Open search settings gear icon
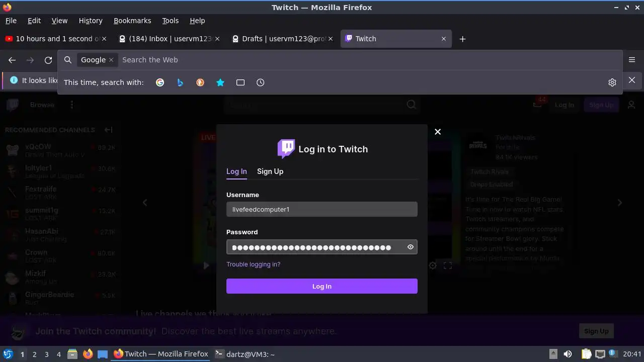Image resolution: width=644 pixels, height=362 pixels. pyautogui.click(x=612, y=82)
